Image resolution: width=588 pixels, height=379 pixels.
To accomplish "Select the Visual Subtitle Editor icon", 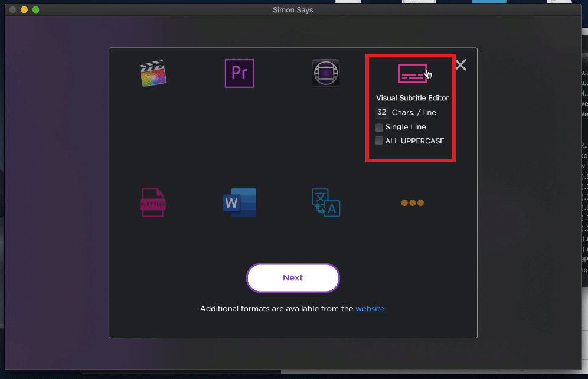I will 412,73.
